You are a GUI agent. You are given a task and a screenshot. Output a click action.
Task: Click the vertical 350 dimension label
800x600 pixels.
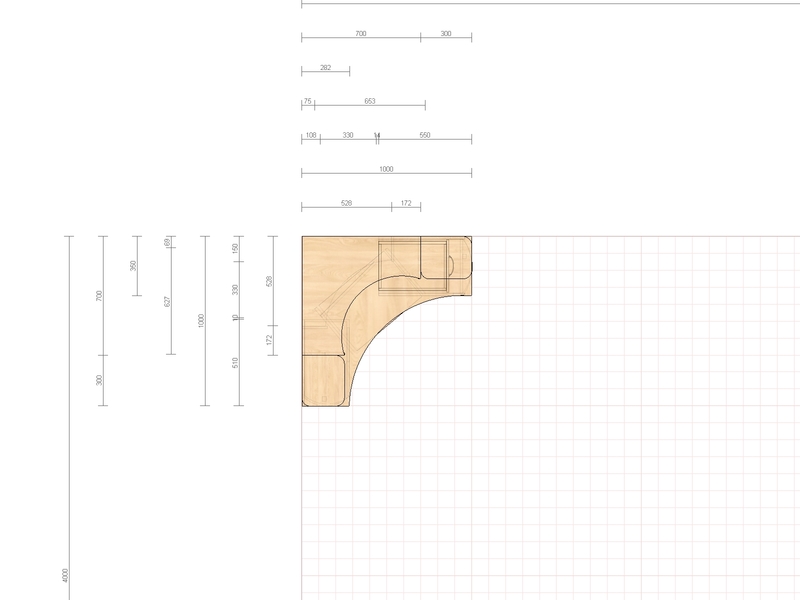pos(133,266)
